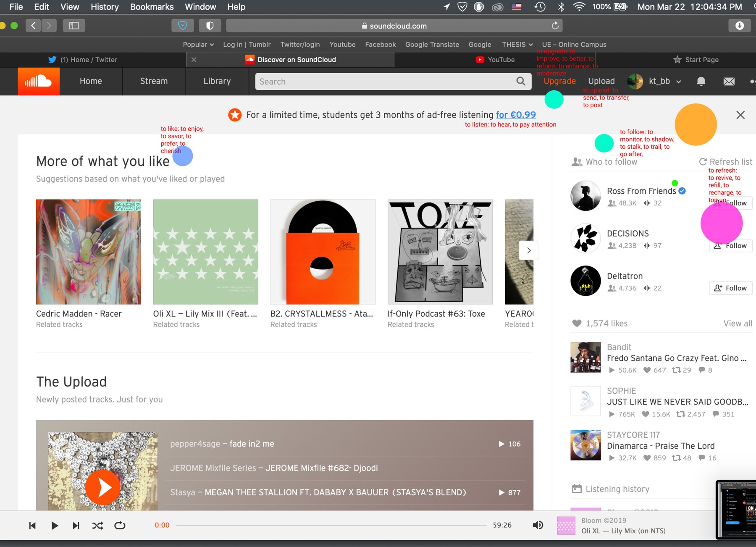This screenshot has height=547, width=756.
Task: Click the playback progress bar
Action: click(x=331, y=525)
